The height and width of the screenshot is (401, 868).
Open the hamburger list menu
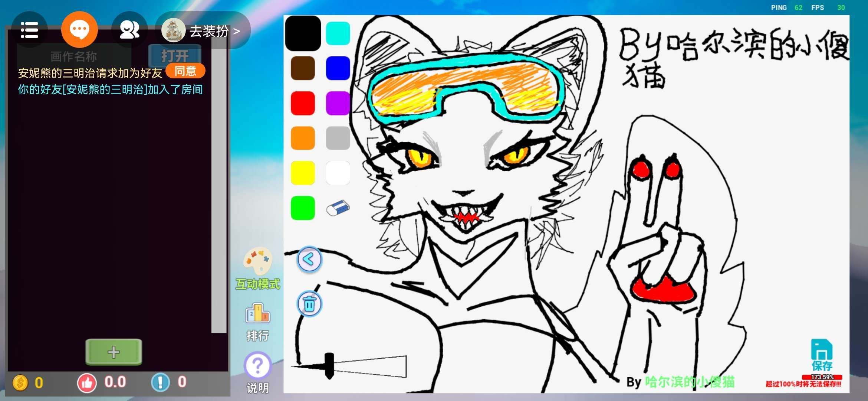point(29,30)
